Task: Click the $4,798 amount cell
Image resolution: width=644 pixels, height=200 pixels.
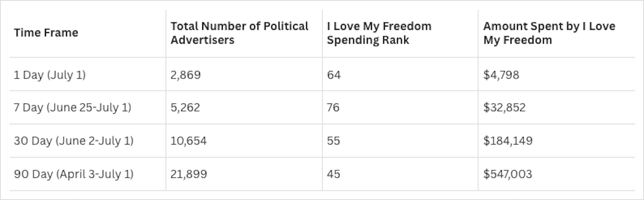Action: point(501,75)
